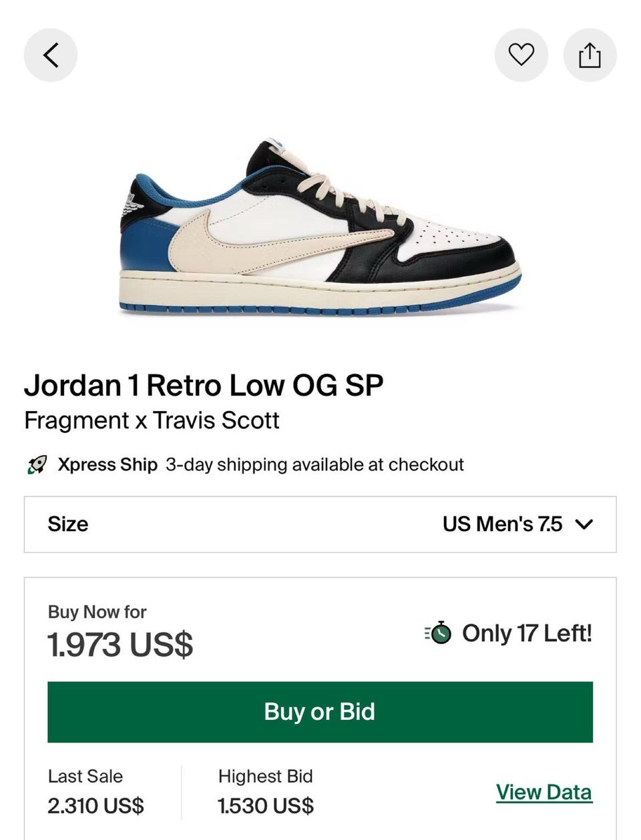Go back using the left arrow
Screen dimensions: 641x840
tap(51, 55)
